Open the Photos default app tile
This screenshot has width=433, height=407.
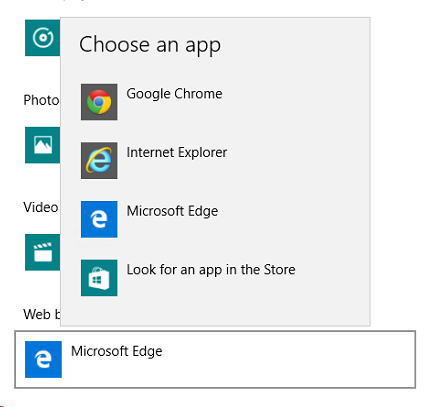[x=43, y=145]
